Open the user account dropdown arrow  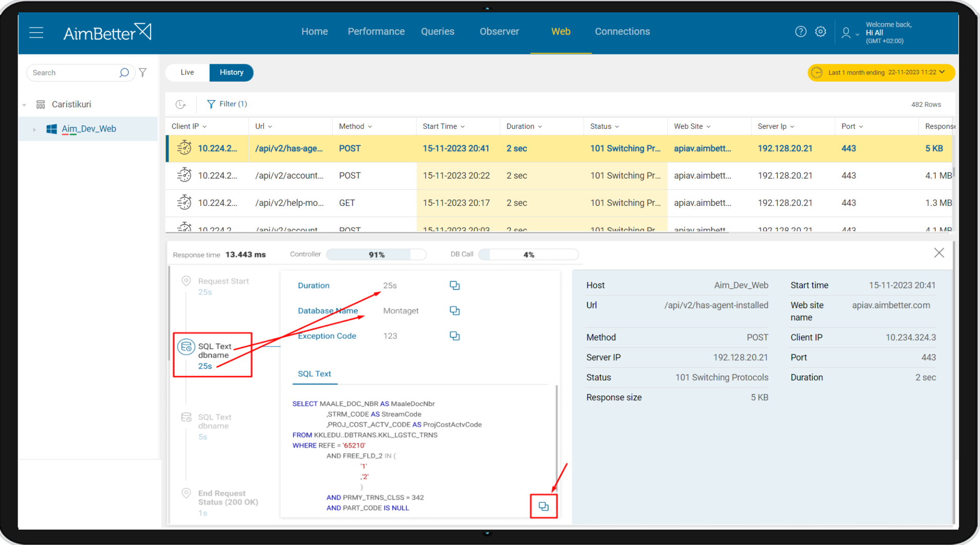point(857,35)
